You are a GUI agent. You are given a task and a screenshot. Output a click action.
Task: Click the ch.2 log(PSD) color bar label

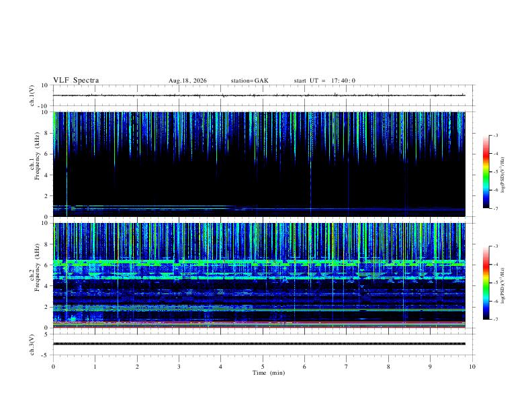(503, 283)
